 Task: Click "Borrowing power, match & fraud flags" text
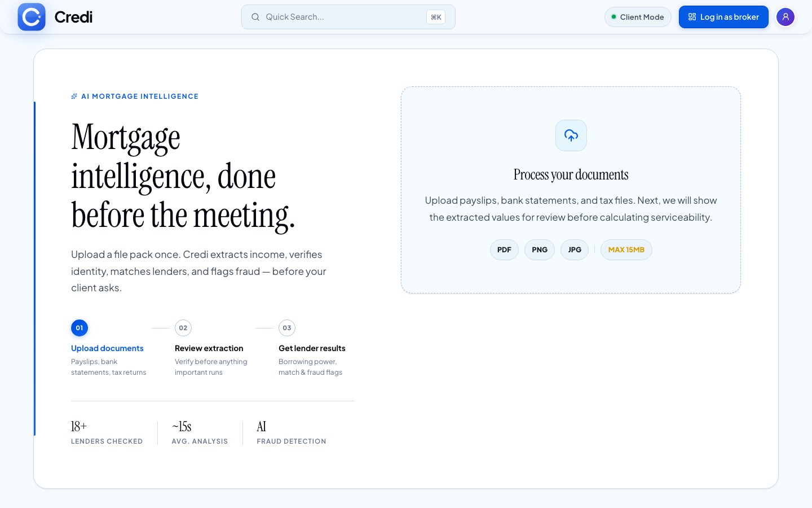[310, 367]
